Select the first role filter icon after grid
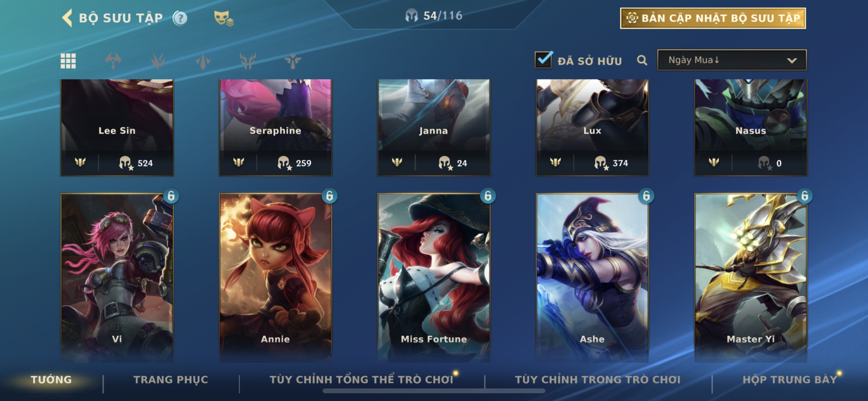Screen dimensions: 868x401 [x=113, y=61]
